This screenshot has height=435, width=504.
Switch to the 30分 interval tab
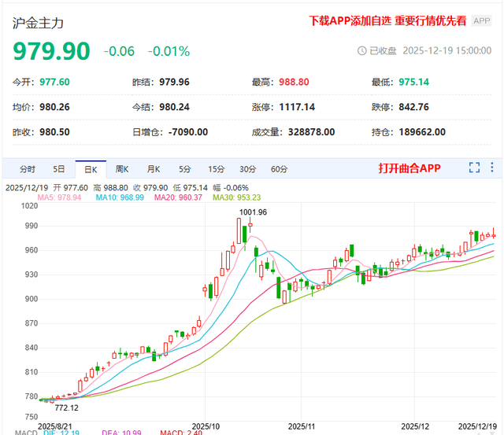[x=248, y=169]
